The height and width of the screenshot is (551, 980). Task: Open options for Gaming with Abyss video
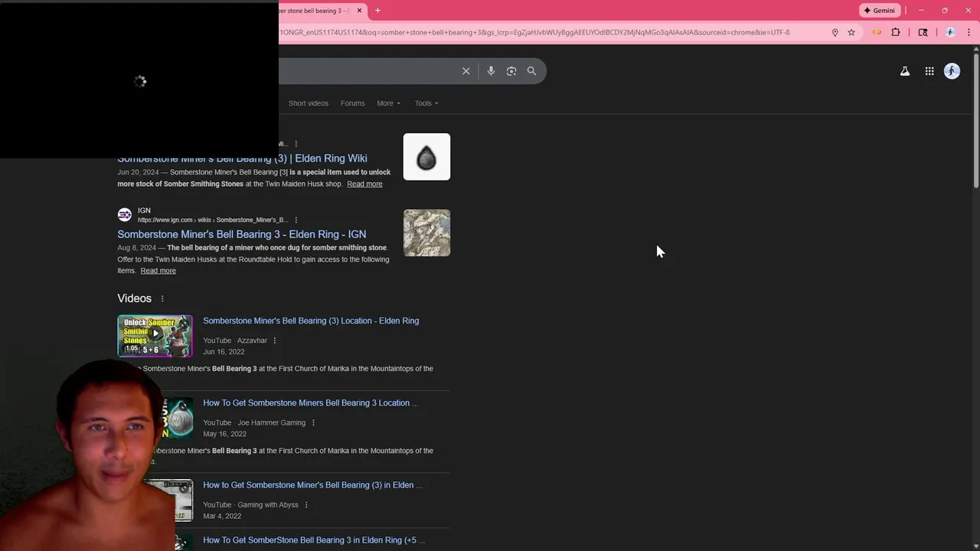click(x=306, y=505)
